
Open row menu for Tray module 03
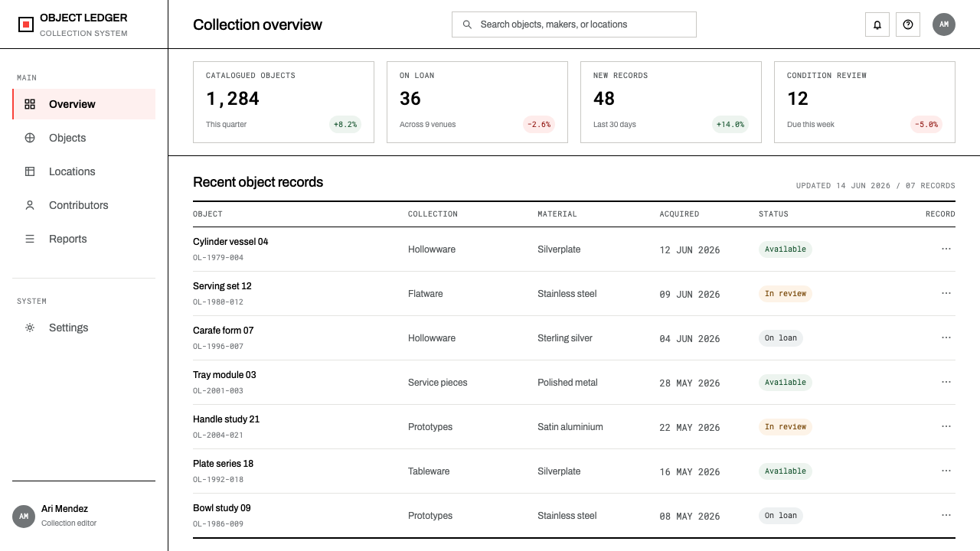946,382
